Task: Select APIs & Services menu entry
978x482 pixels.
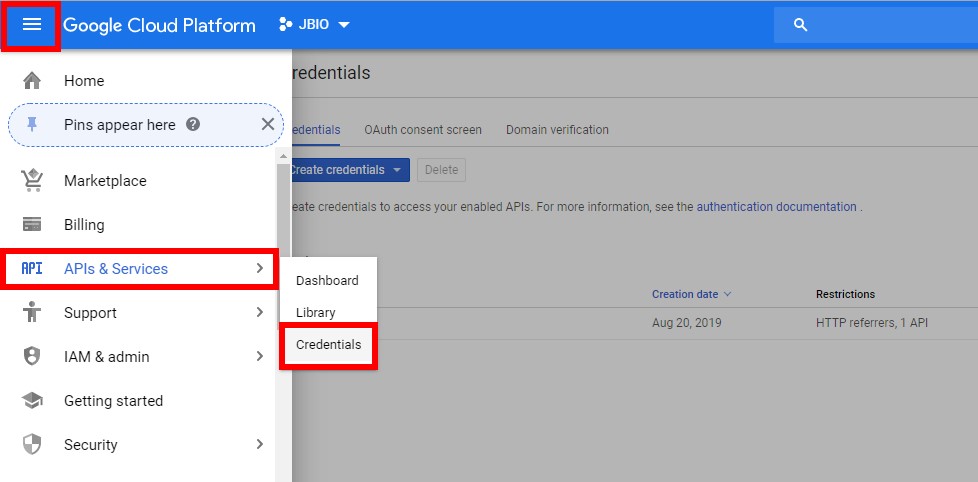Action: 139,269
